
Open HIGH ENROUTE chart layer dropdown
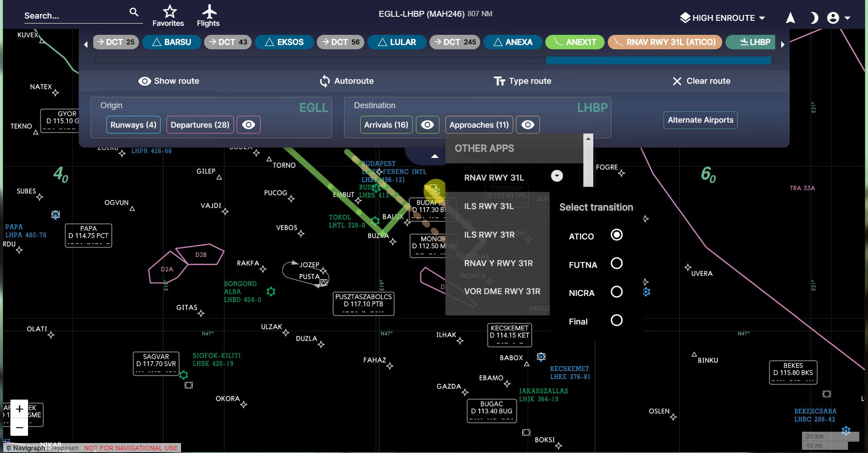tap(723, 18)
